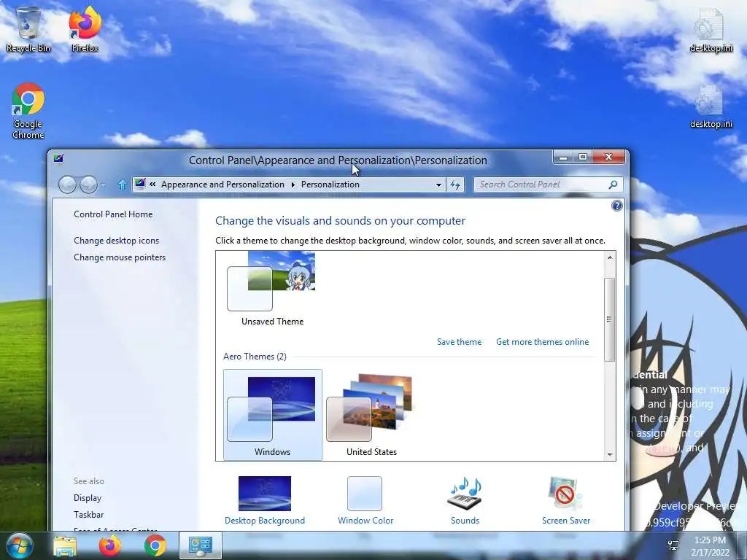Launch Firefox from the desktop shortcut

click(85, 29)
